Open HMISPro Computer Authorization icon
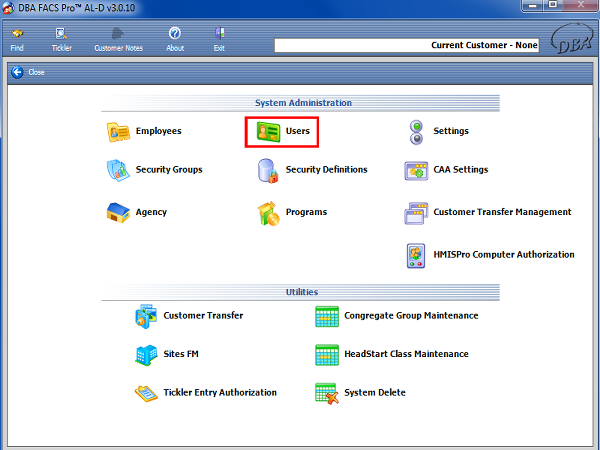600x450 pixels. 416,256
